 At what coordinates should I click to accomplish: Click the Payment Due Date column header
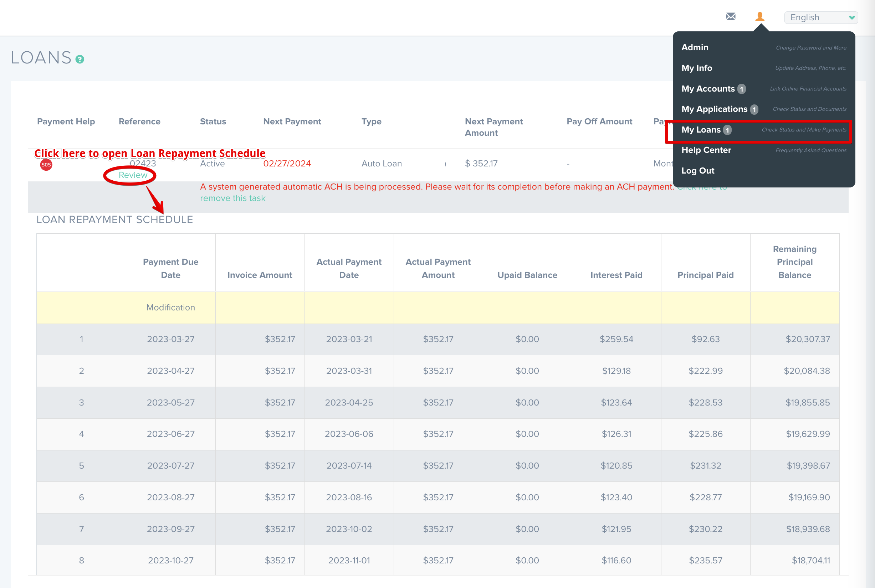pos(170,268)
